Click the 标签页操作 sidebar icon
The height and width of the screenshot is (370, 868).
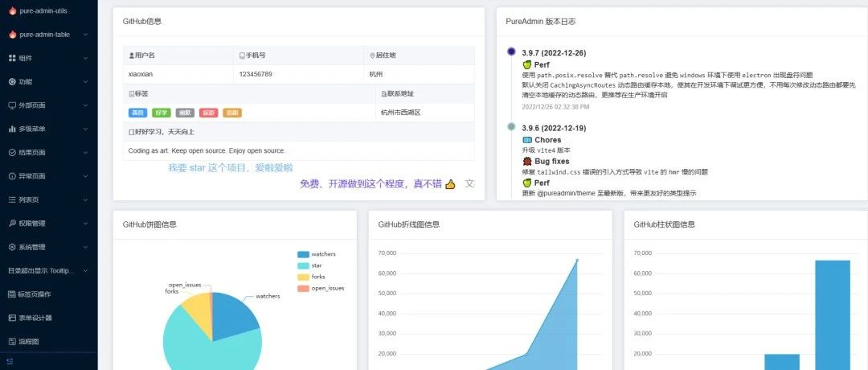coord(12,294)
